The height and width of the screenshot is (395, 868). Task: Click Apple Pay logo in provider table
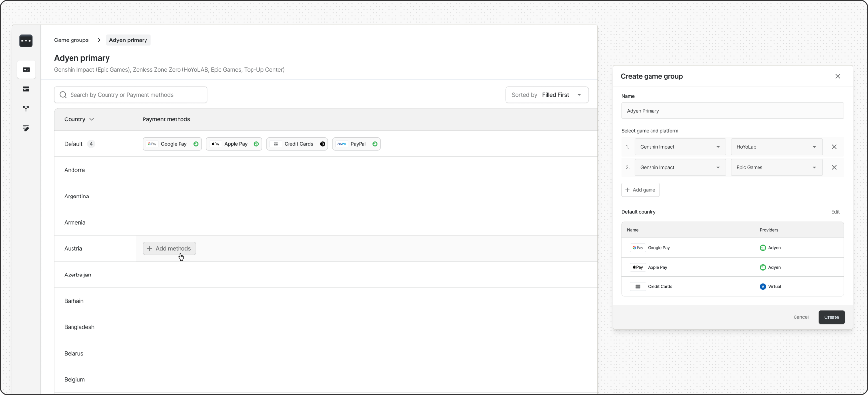[638, 267]
